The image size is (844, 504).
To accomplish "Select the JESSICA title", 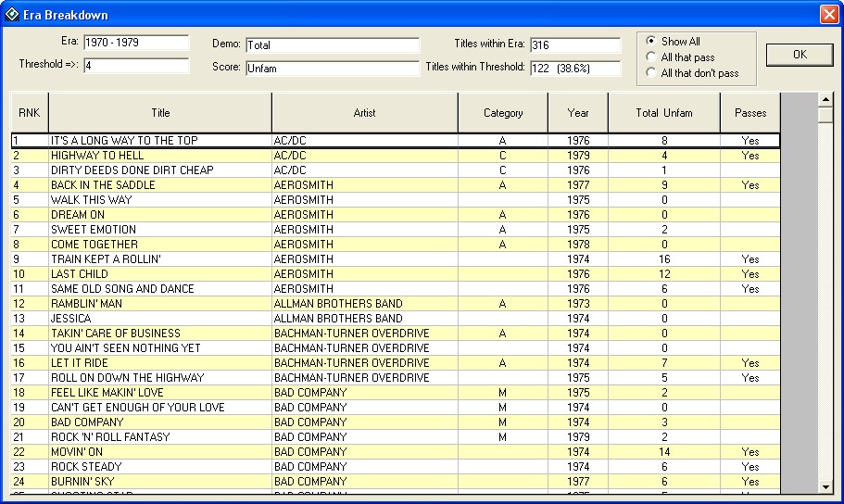I will (x=70, y=318).
